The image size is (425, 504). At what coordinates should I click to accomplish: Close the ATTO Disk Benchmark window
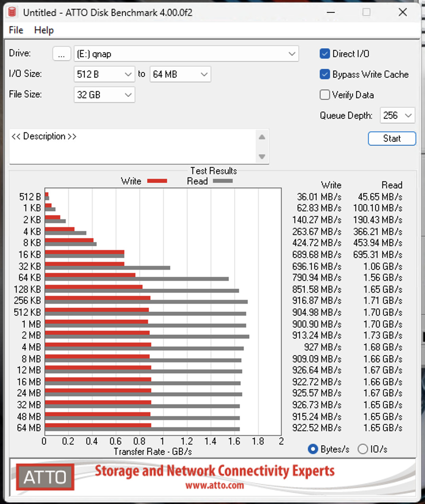coord(403,12)
